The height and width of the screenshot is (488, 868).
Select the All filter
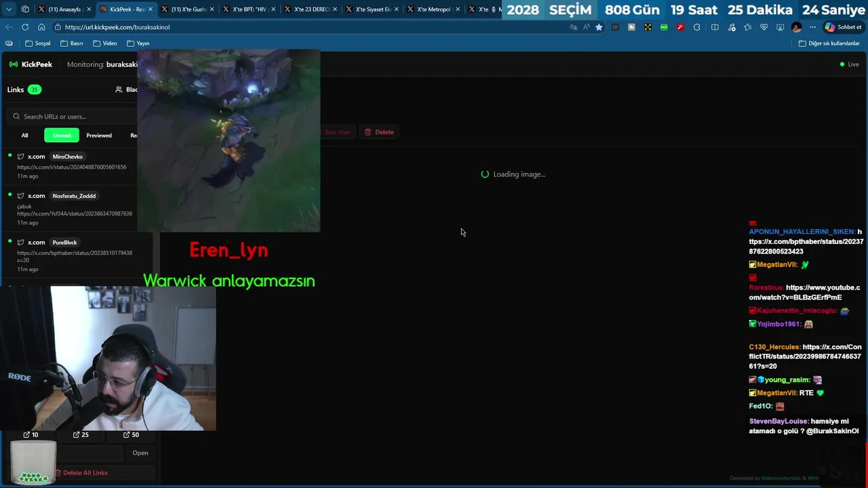click(x=24, y=136)
